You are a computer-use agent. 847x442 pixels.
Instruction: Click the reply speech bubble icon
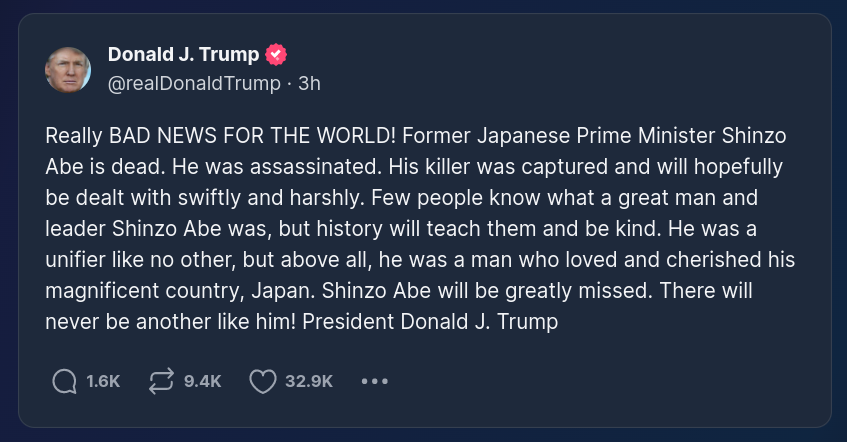64,381
